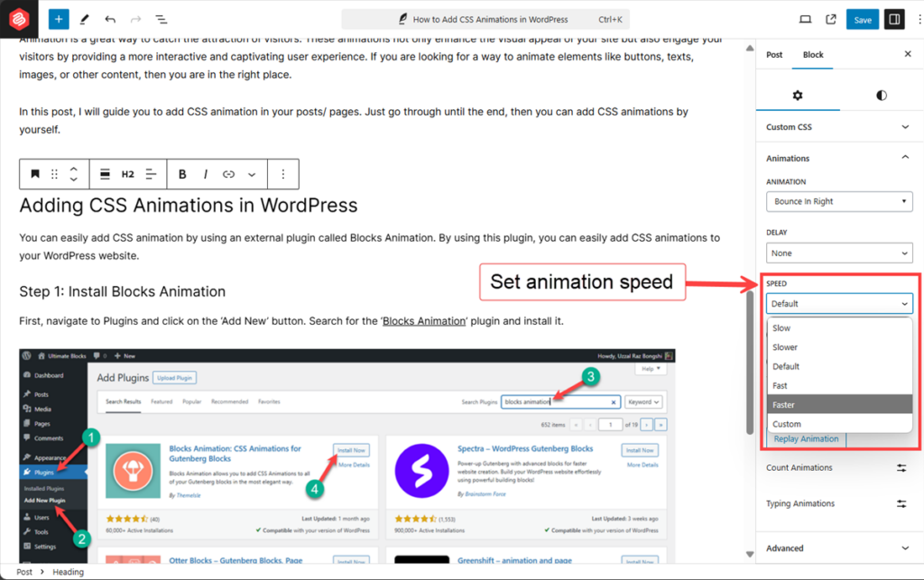Image resolution: width=924 pixels, height=580 pixels.
Task: Change heading level H2
Action: coord(128,174)
